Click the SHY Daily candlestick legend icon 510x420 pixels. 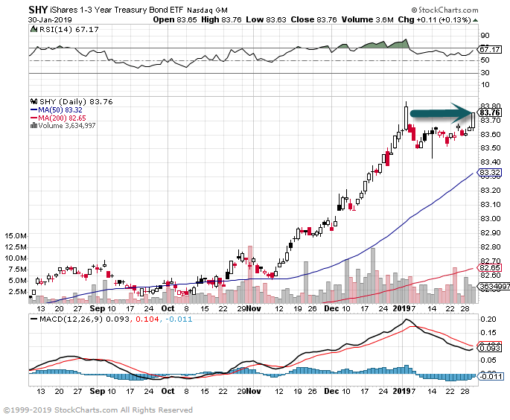pyautogui.click(x=34, y=101)
